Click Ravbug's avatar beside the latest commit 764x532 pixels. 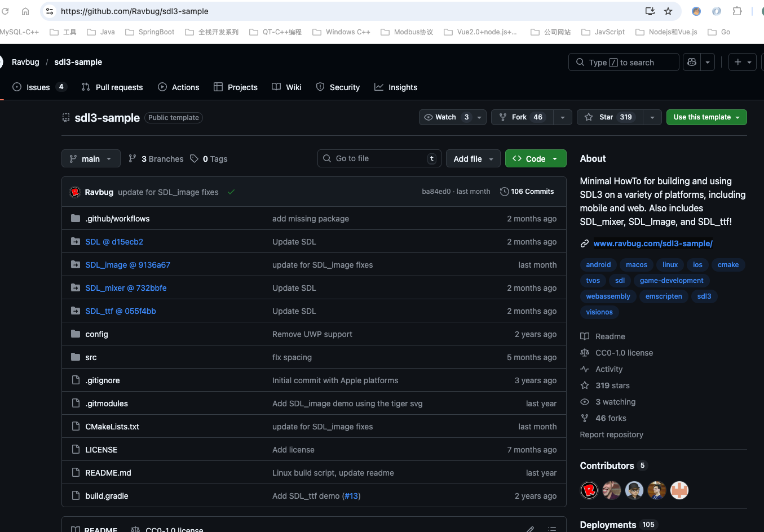75,192
